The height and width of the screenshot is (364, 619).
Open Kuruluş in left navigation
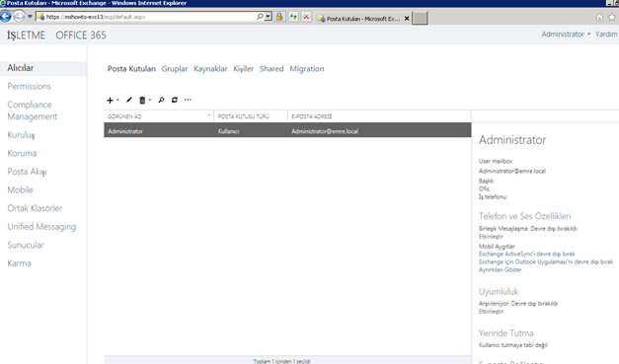click(x=22, y=135)
